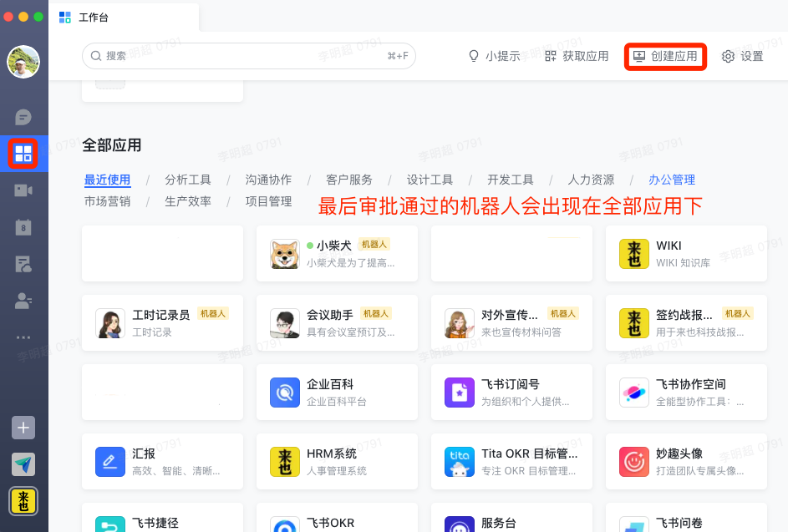Open the 工时记录员 bot avatar
Image resolution: width=788 pixels, height=532 pixels.
110,323
